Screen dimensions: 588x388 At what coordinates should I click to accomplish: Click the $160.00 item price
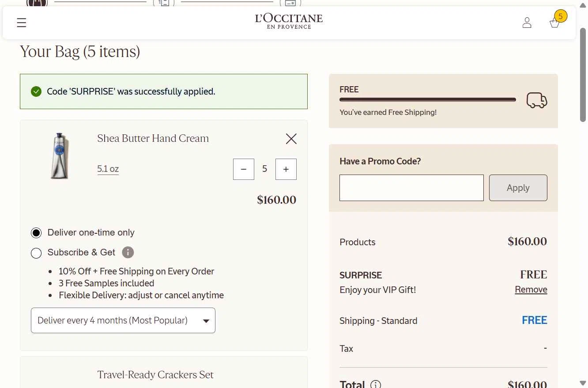coord(277,200)
